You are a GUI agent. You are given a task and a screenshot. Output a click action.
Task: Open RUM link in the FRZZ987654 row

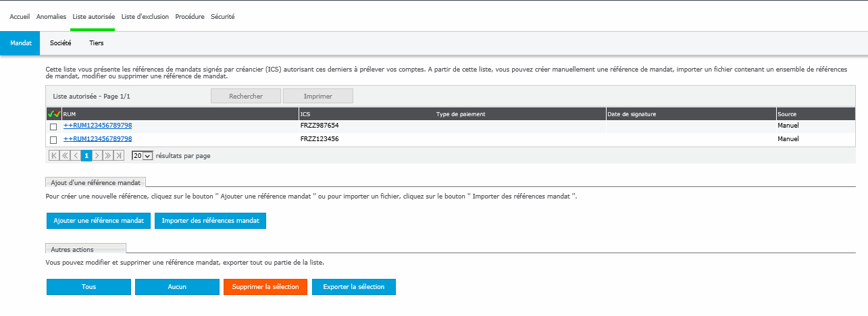pos(97,126)
